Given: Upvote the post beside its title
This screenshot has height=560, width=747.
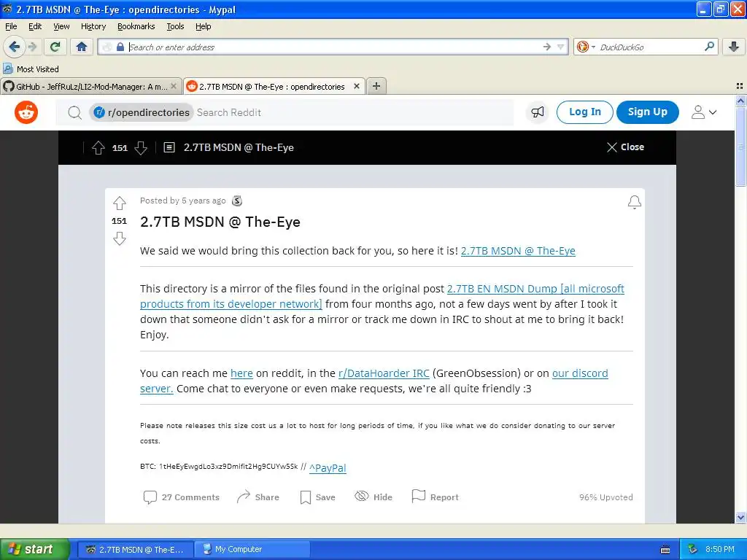Looking at the screenshot, I should (x=119, y=203).
